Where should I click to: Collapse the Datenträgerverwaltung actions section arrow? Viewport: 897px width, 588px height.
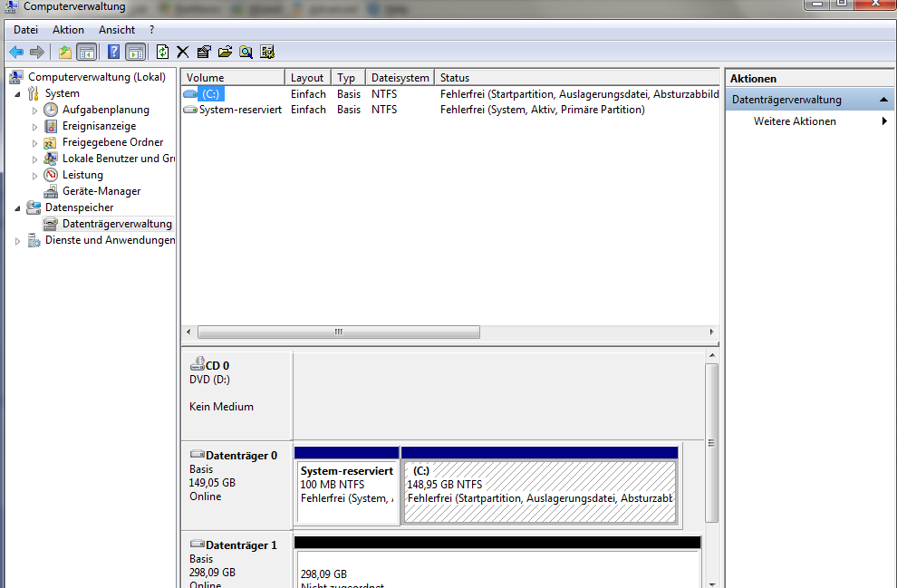tap(883, 100)
